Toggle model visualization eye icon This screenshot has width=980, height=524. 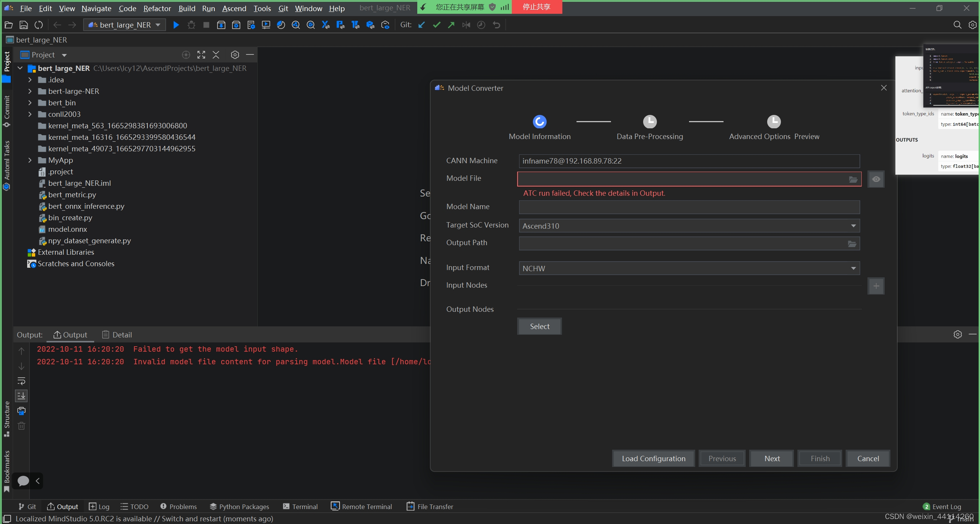[876, 179]
